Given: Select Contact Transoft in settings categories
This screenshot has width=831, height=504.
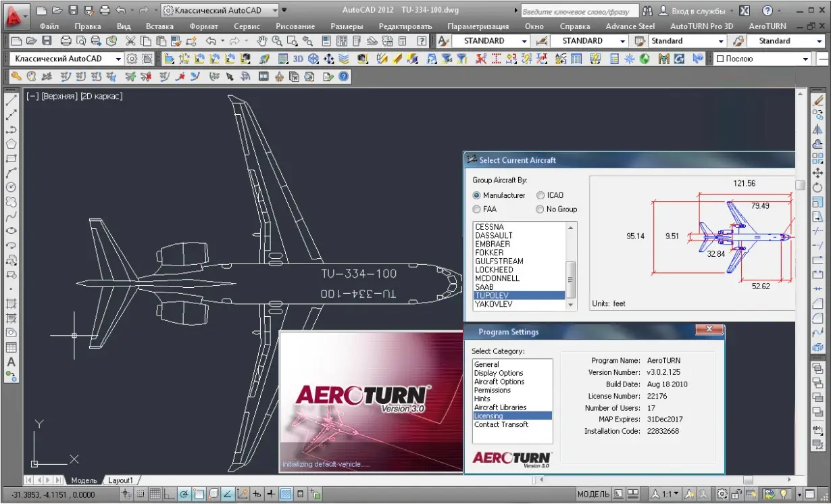Looking at the screenshot, I should [x=501, y=424].
